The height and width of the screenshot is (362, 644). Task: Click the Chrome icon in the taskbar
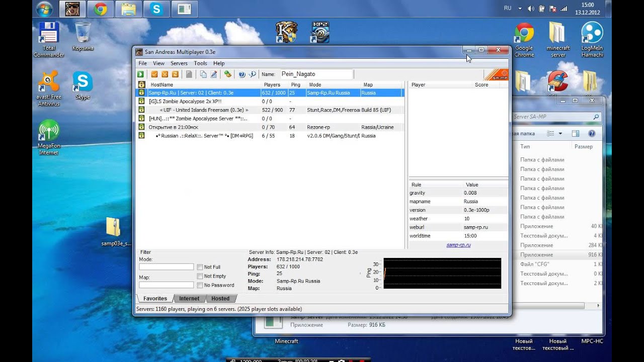tap(100, 9)
